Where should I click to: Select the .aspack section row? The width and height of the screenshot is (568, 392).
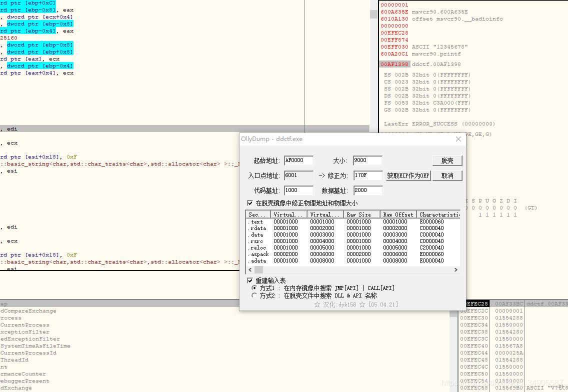[353, 254]
